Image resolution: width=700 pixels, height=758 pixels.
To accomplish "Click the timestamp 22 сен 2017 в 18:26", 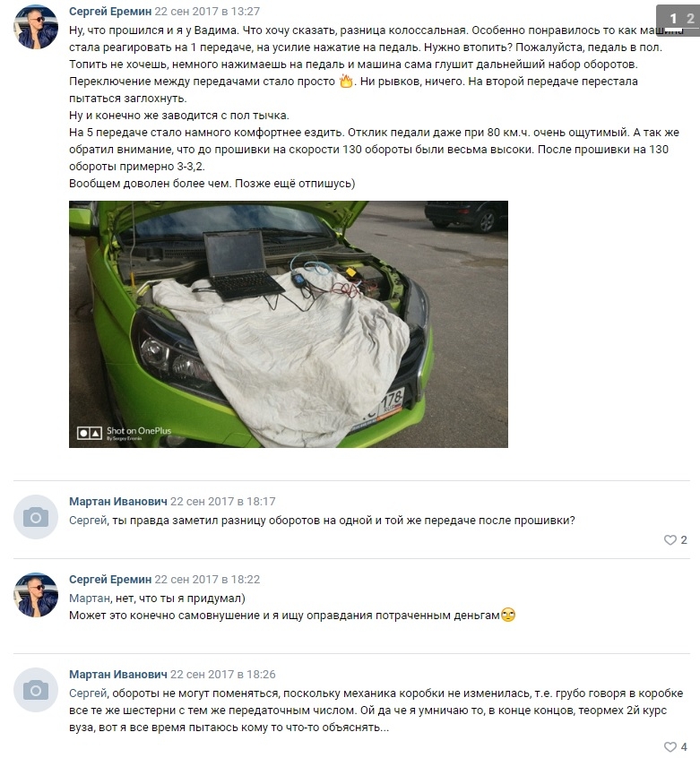I will 223,674.
